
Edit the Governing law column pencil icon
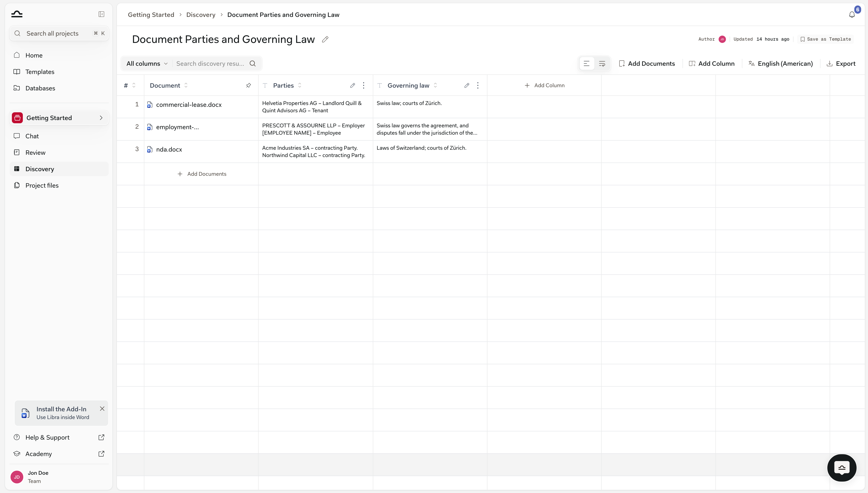[466, 85]
